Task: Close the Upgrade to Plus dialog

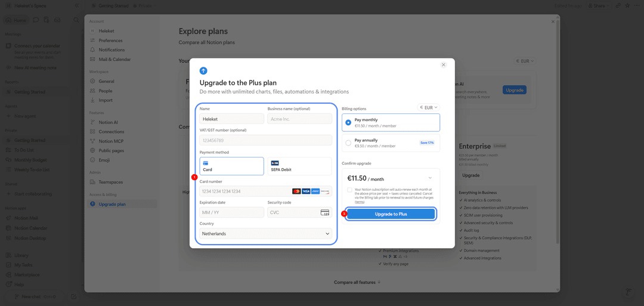Action: (x=443, y=65)
